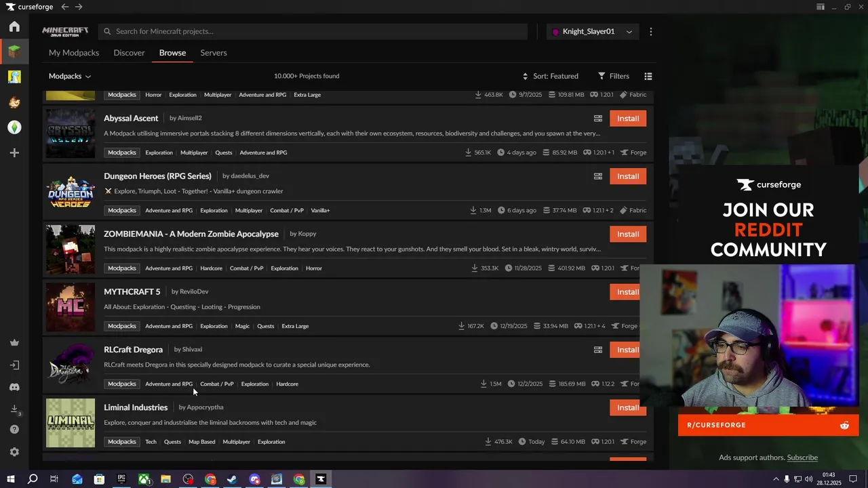Open the ZOMBIEMANIA modpack thumbnail

pyautogui.click(x=71, y=249)
